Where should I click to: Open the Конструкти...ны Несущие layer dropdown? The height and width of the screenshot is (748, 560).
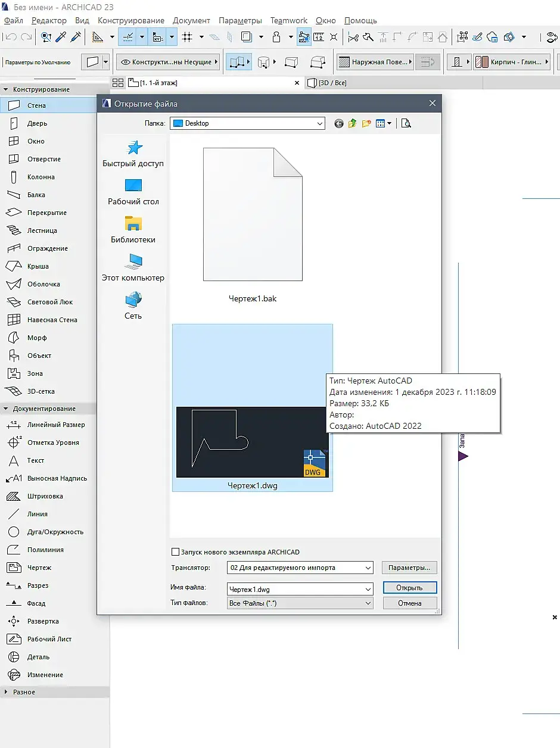pos(167,62)
